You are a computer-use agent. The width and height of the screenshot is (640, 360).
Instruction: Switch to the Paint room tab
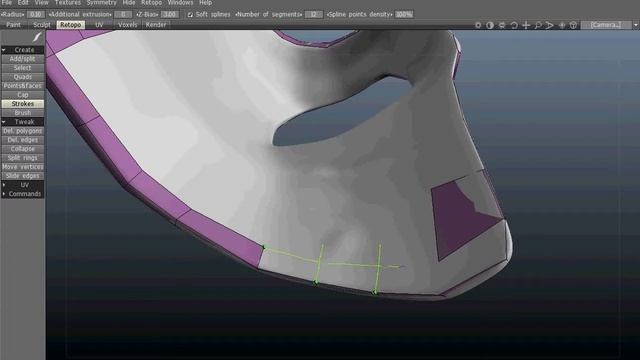[13, 25]
